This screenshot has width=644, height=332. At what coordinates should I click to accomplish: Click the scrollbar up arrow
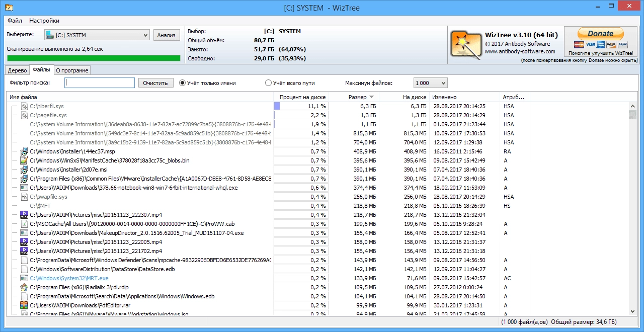pyautogui.click(x=633, y=106)
